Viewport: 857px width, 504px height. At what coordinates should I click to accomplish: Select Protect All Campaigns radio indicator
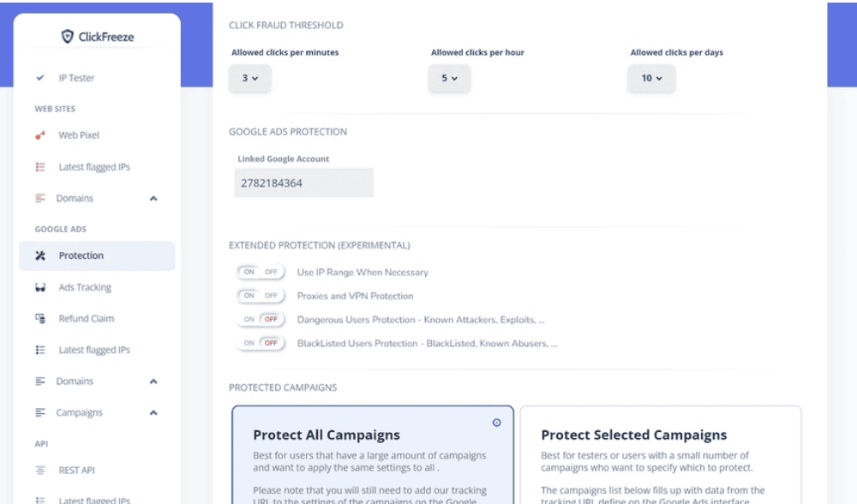[496, 423]
